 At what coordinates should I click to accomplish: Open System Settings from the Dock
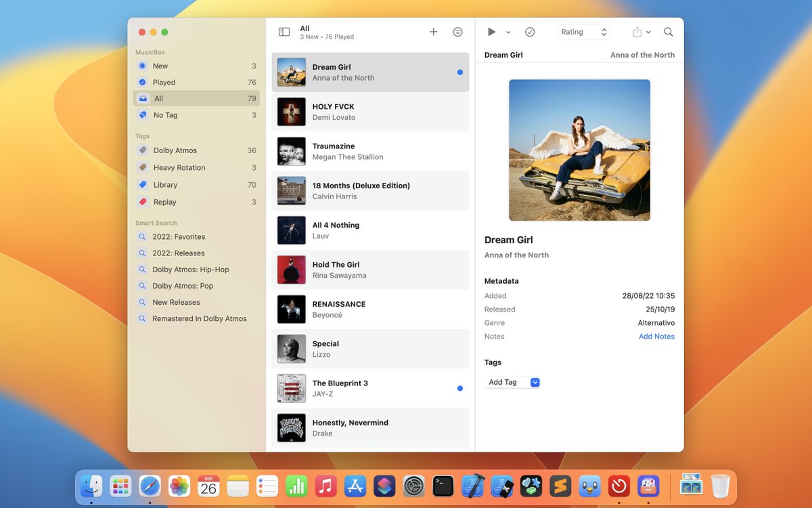[x=413, y=486]
